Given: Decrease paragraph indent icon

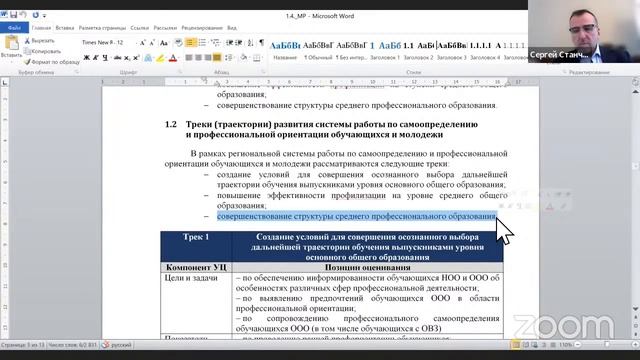Looking at the screenshot, I should click(230, 42).
